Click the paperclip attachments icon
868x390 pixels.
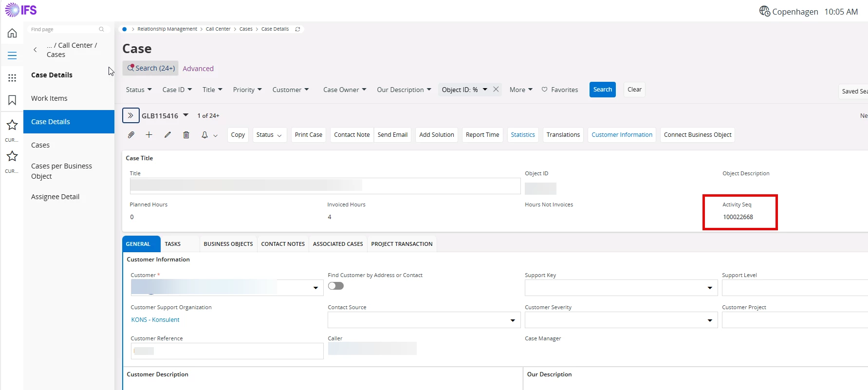(x=131, y=135)
